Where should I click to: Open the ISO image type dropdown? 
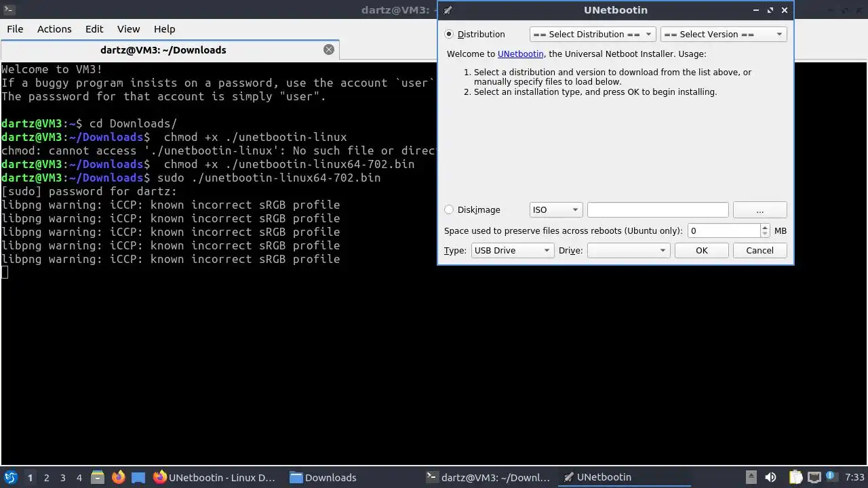click(556, 209)
